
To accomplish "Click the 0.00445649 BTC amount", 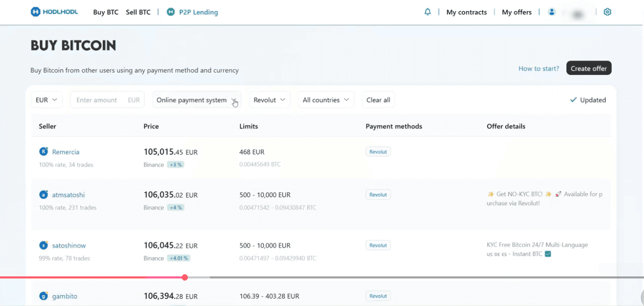I will coord(260,165).
